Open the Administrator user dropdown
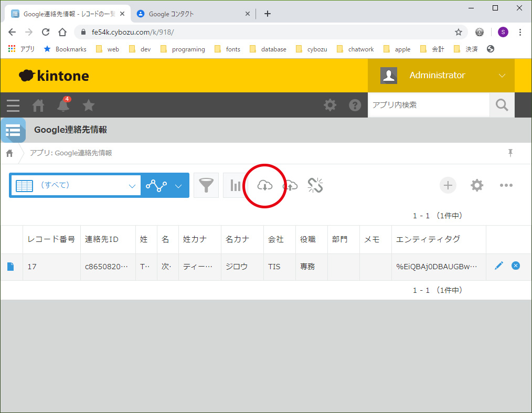The width and height of the screenshot is (532, 413). 441,76
